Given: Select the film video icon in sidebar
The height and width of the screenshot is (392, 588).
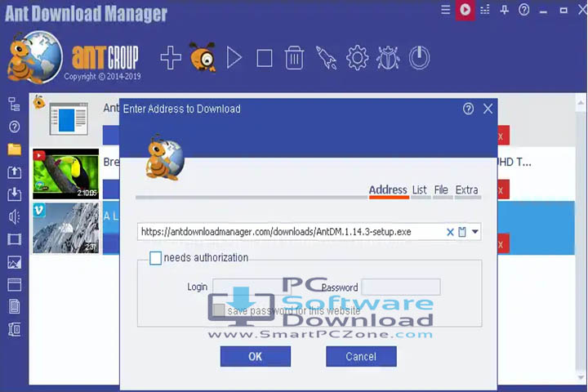Looking at the screenshot, I should tap(14, 239).
